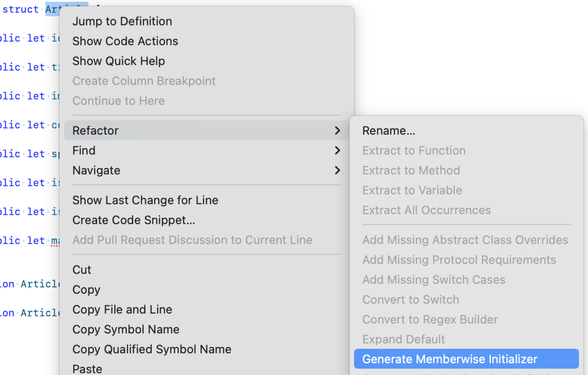The width and height of the screenshot is (588, 375).
Task: Choose Show Last Change for Line
Action: click(x=145, y=200)
